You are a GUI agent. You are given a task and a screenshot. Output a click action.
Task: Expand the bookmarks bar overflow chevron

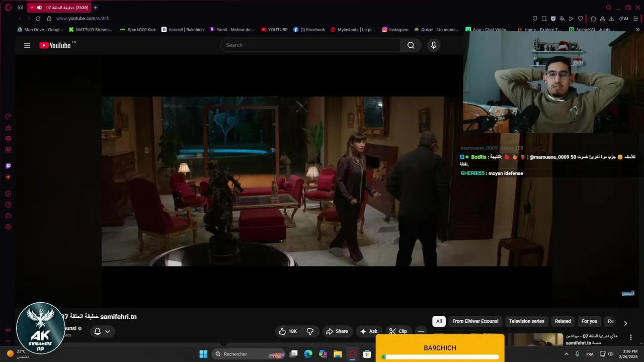(638, 30)
